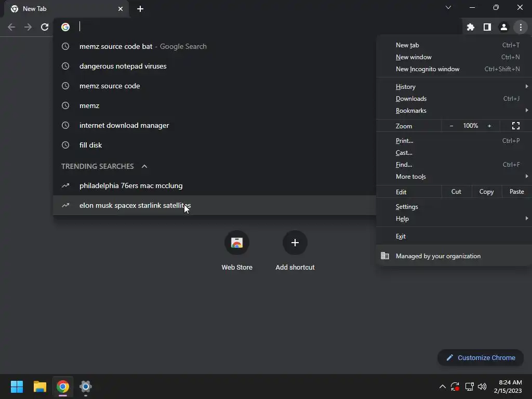Open the tab search chevron

click(448, 7)
